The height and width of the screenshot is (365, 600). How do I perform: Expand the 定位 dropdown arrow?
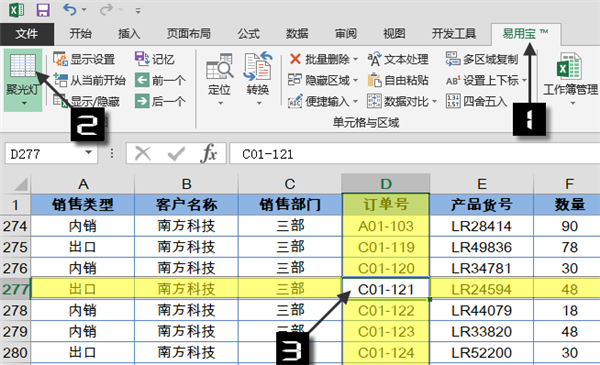pyautogui.click(x=220, y=103)
